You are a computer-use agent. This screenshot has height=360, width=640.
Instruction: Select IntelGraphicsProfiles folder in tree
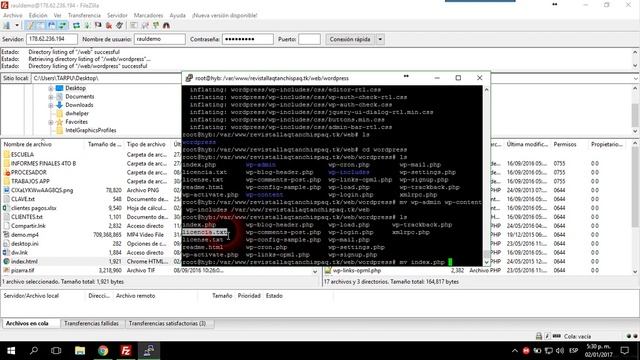coord(91,130)
